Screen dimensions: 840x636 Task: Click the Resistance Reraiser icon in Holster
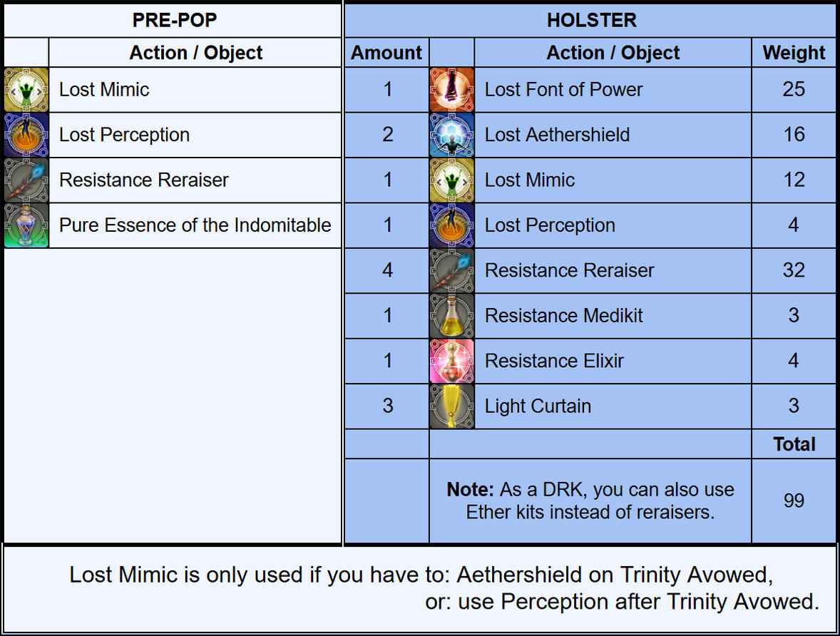(451, 270)
